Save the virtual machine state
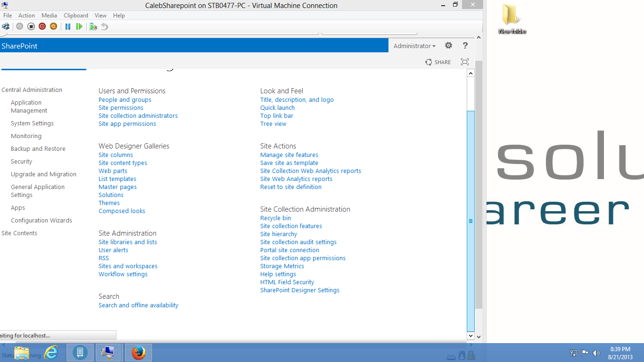This screenshot has width=644, height=362. click(x=53, y=27)
